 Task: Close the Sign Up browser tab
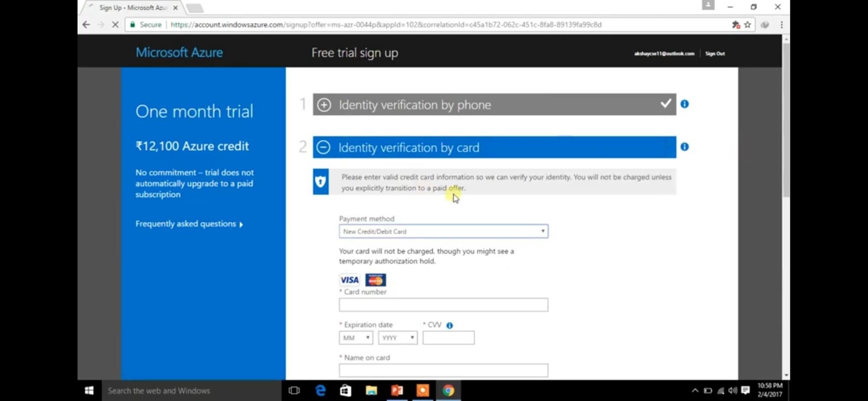175,8
